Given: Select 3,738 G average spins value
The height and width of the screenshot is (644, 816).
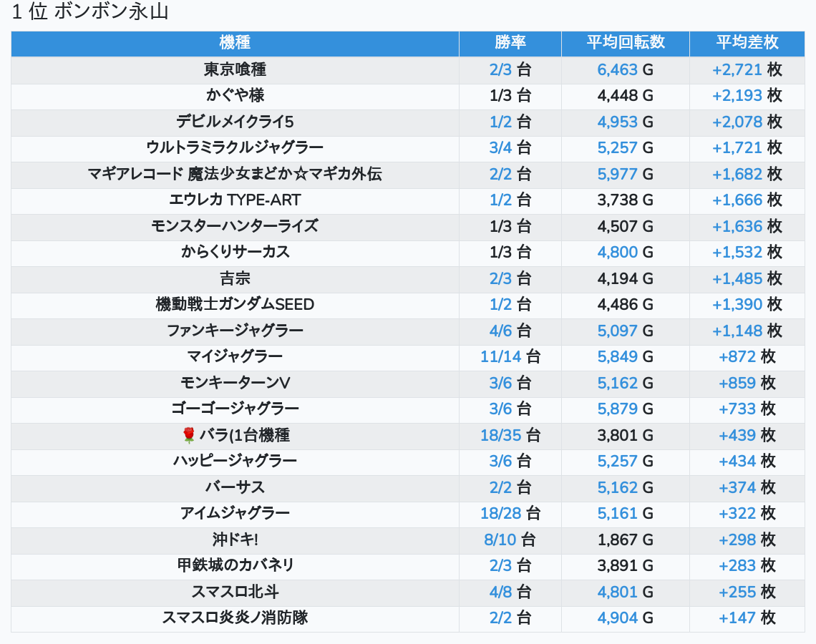Looking at the screenshot, I should pyautogui.click(x=625, y=200).
